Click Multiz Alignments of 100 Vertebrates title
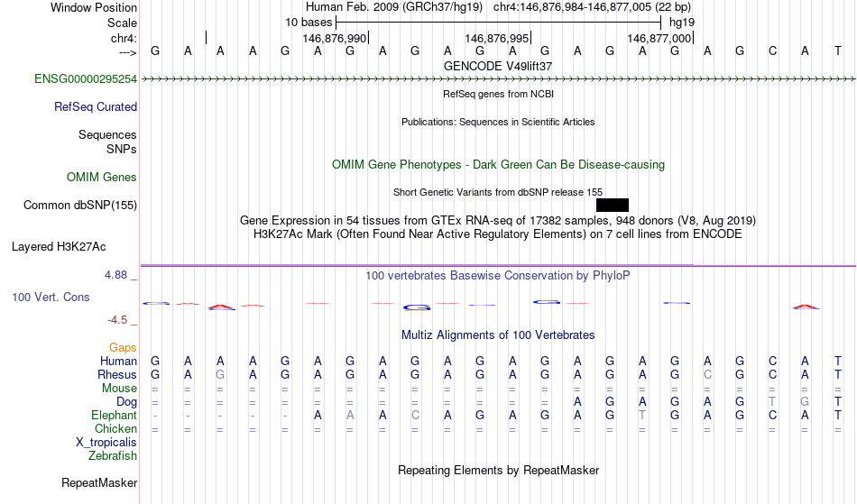This screenshot has height=504, width=857. coord(498,335)
